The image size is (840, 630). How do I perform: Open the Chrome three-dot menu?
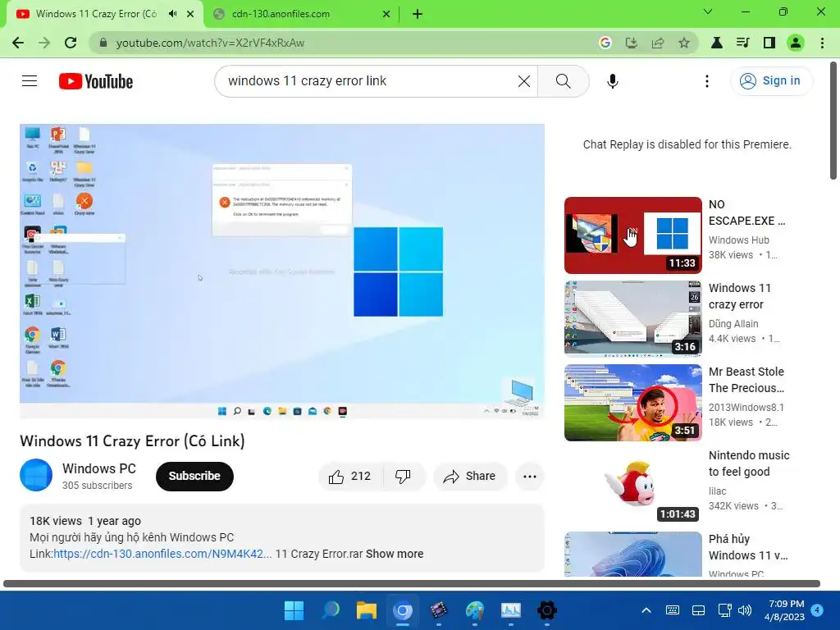pos(822,43)
